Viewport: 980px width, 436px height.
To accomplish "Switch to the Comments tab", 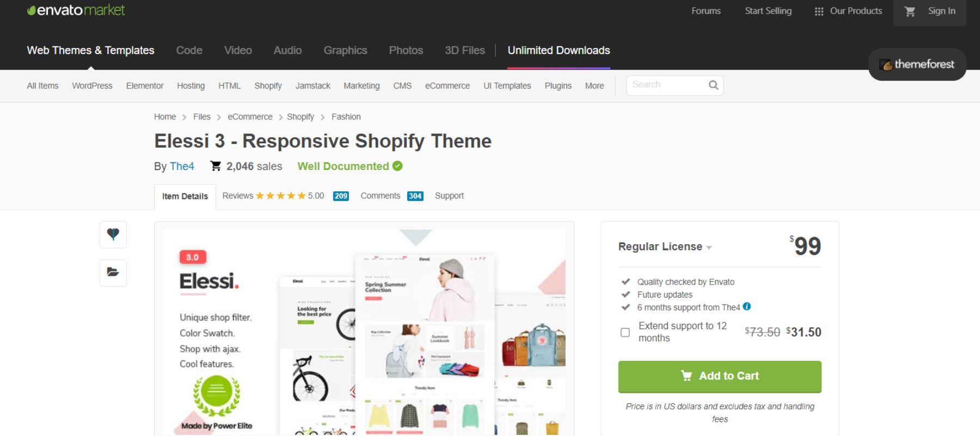I will pos(380,196).
